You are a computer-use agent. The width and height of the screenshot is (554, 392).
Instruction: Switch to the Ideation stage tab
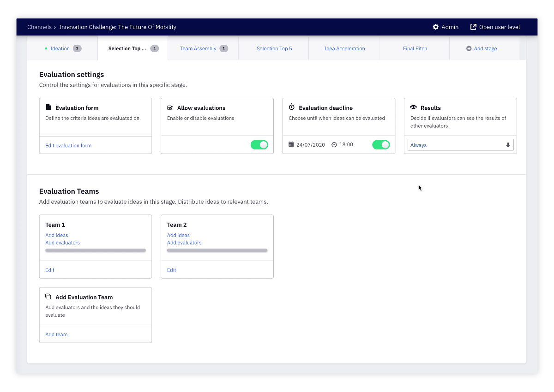click(62, 48)
